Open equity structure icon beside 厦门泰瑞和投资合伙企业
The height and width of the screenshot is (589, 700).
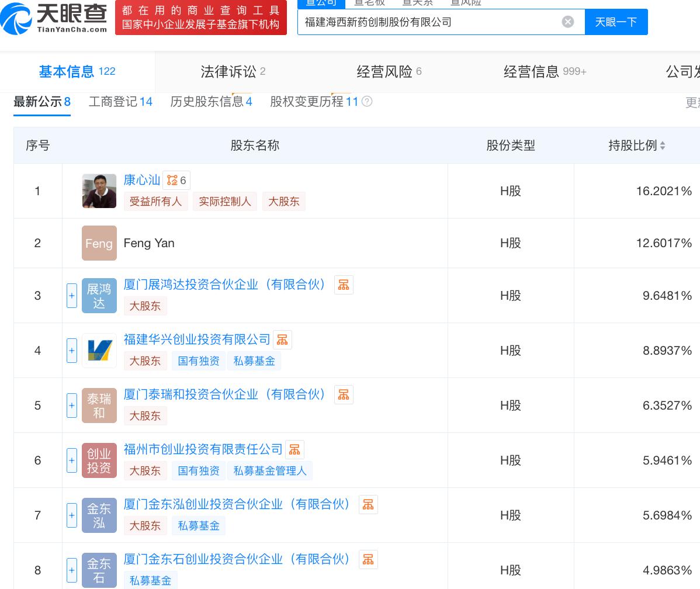coord(344,395)
